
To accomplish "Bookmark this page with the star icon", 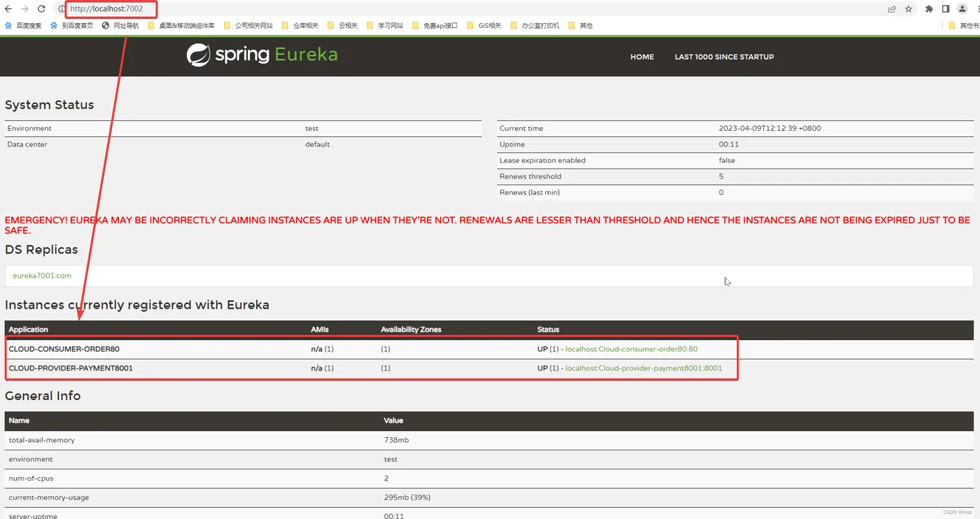I will tap(909, 9).
